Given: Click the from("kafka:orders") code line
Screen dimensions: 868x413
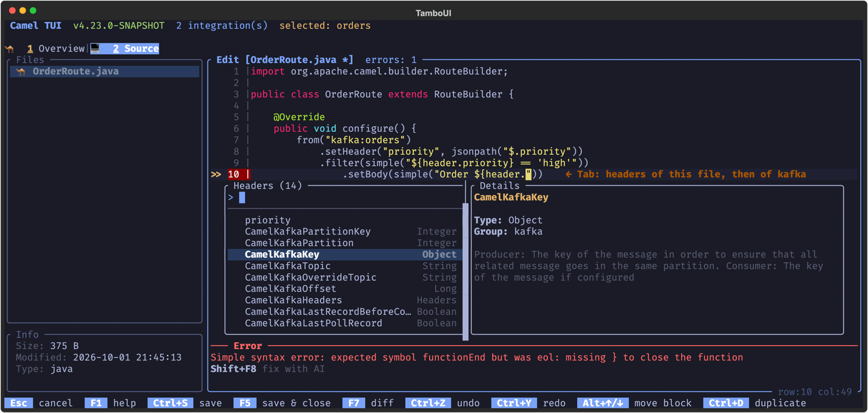Looking at the screenshot, I should [x=354, y=140].
